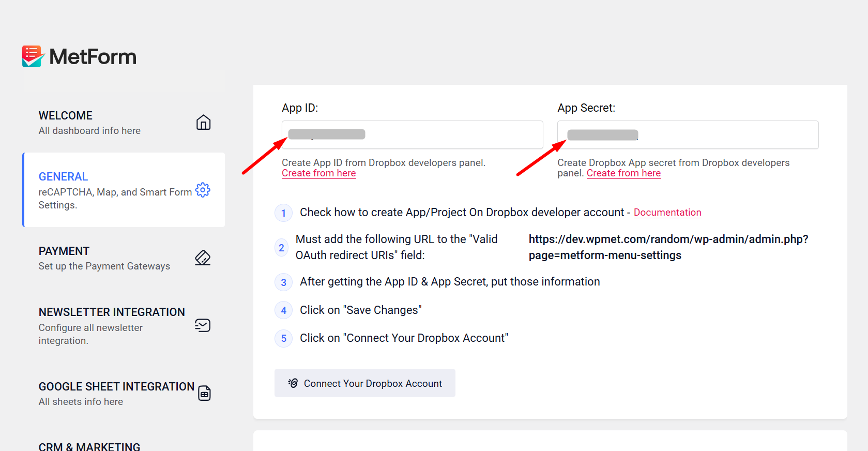Open the CRM & MARKETING tab
This screenshot has width=868, height=451.
(89, 446)
